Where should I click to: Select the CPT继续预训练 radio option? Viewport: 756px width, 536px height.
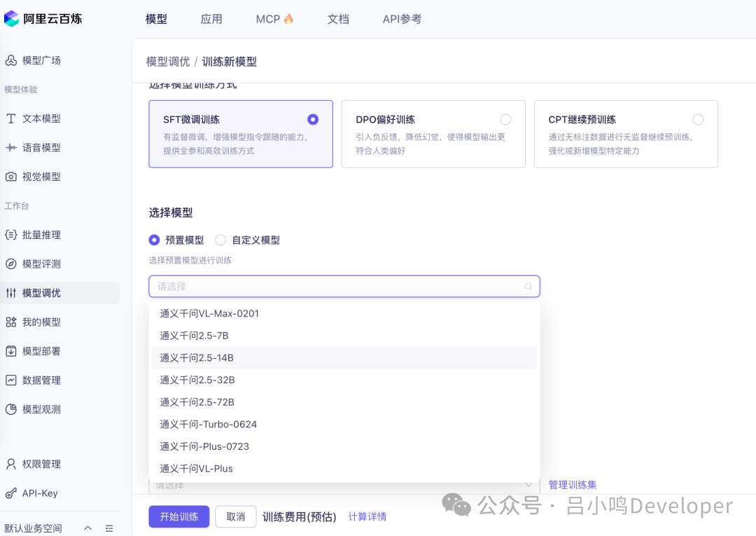click(698, 119)
